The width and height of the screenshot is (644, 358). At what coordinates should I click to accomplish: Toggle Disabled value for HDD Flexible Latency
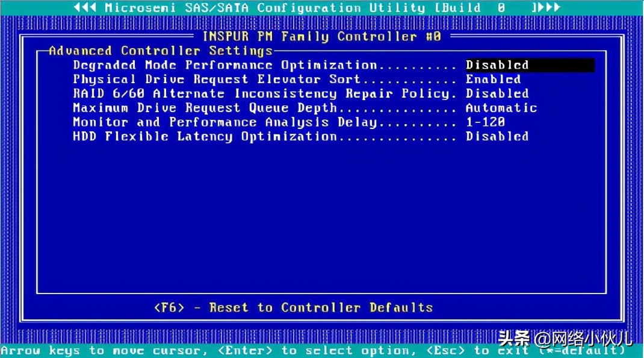(x=497, y=136)
